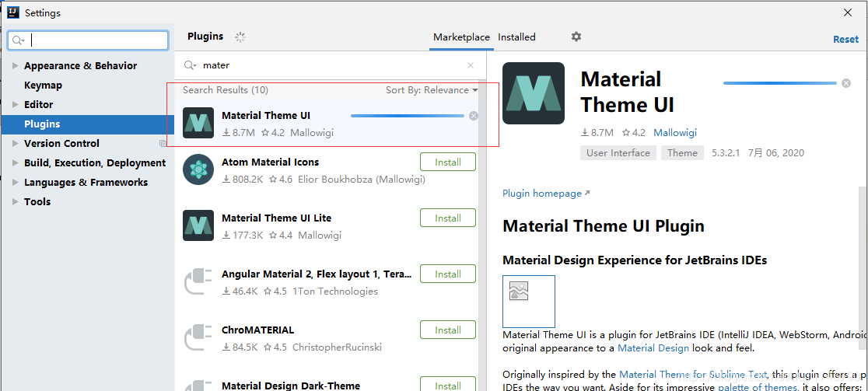This screenshot has height=391, width=868.
Task: Switch to the Marketplace tab
Action: (x=461, y=37)
